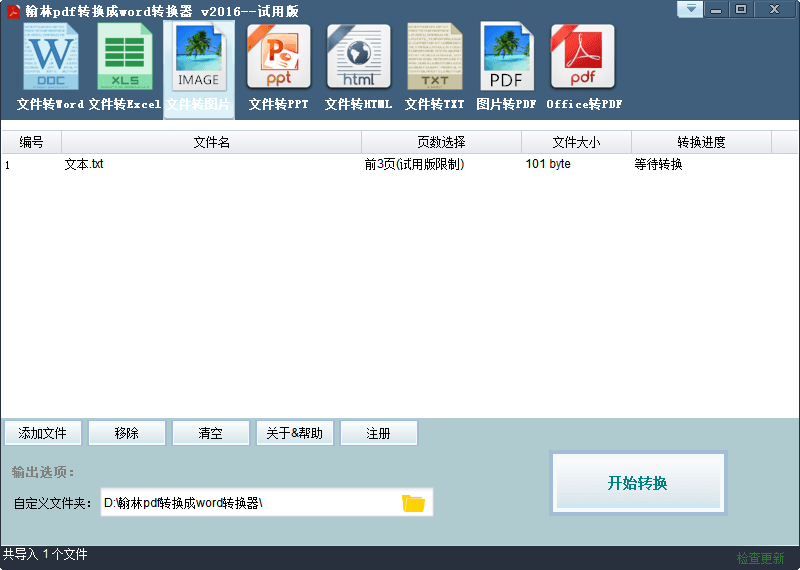
Task: Click the 编号 column header
Action: [x=32, y=142]
